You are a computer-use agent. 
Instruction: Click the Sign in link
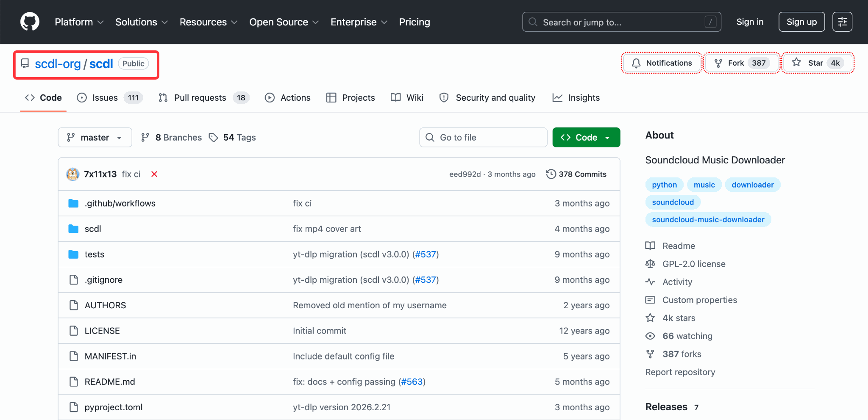pyautogui.click(x=750, y=22)
